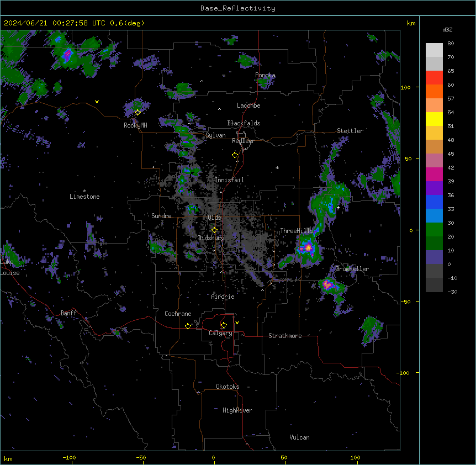The height and width of the screenshot is (465, 476).
Task: Select yellow diamond marker between Olds and Didsbury
Action: pyautogui.click(x=214, y=230)
